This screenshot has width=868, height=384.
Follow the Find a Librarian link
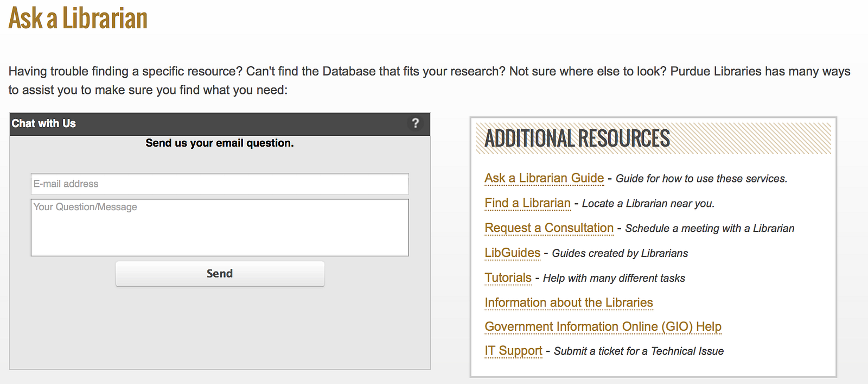point(527,203)
